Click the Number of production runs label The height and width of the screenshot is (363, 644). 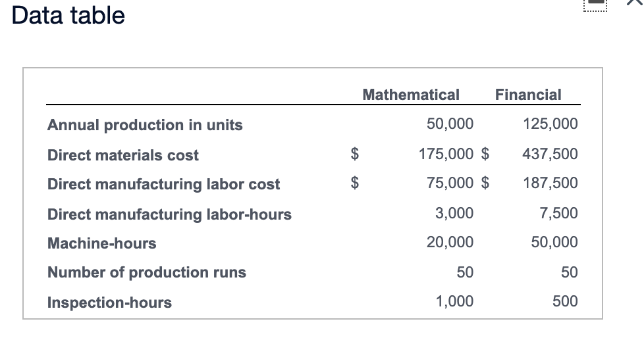[x=147, y=272]
